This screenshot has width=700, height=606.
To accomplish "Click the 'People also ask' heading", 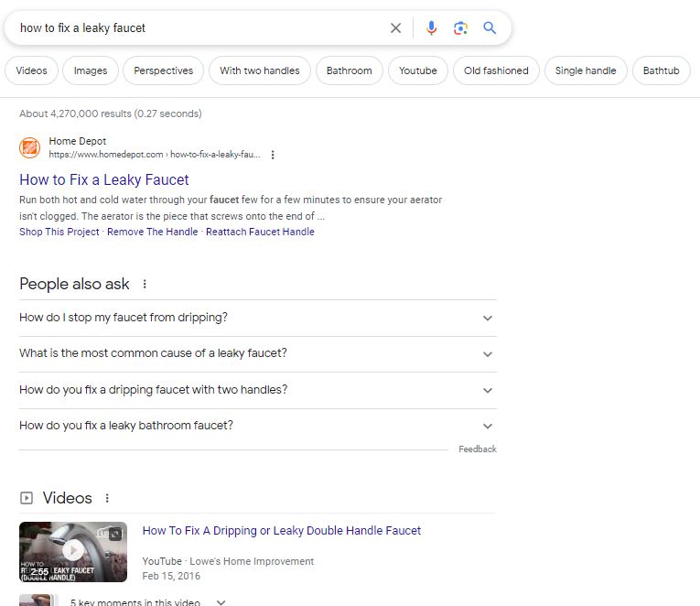I will pos(74,284).
